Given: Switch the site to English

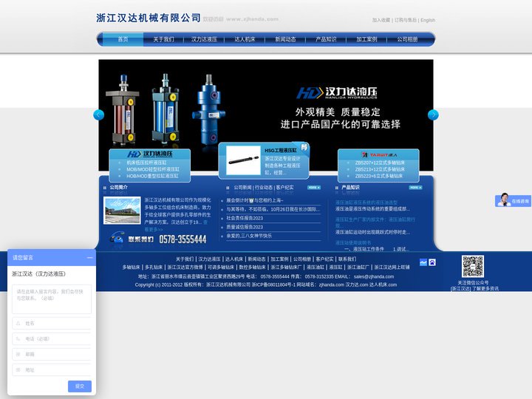Looking at the screenshot, I should (x=428, y=20).
